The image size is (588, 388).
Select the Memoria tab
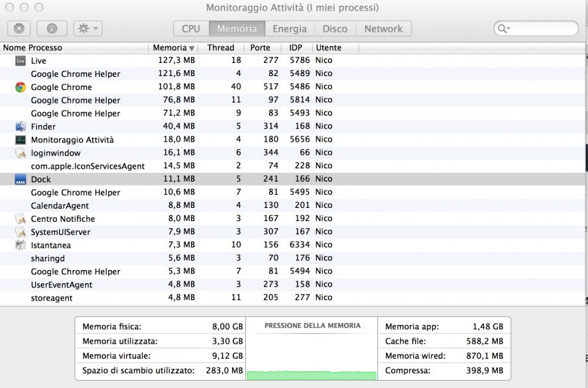[x=237, y=28]
